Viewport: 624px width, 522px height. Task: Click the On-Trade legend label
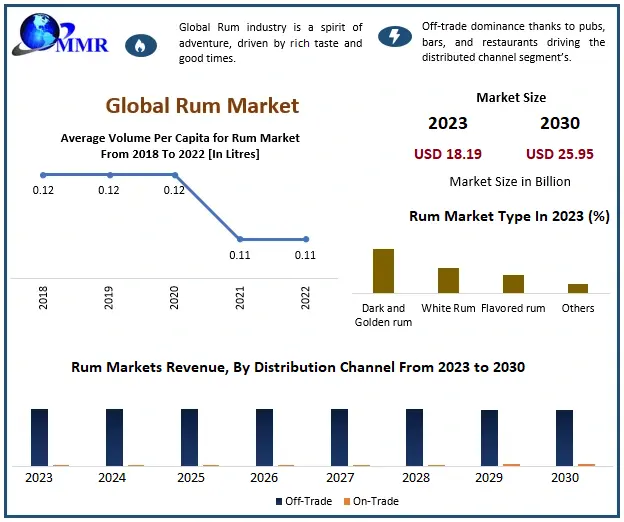pyautogui.click(x=376, y=501)
